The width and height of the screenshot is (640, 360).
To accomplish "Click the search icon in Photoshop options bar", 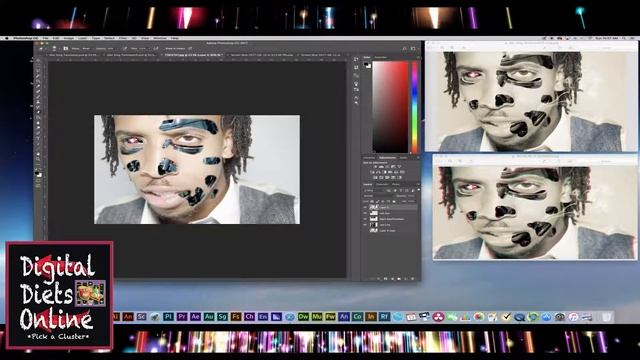I will (404, 49).
